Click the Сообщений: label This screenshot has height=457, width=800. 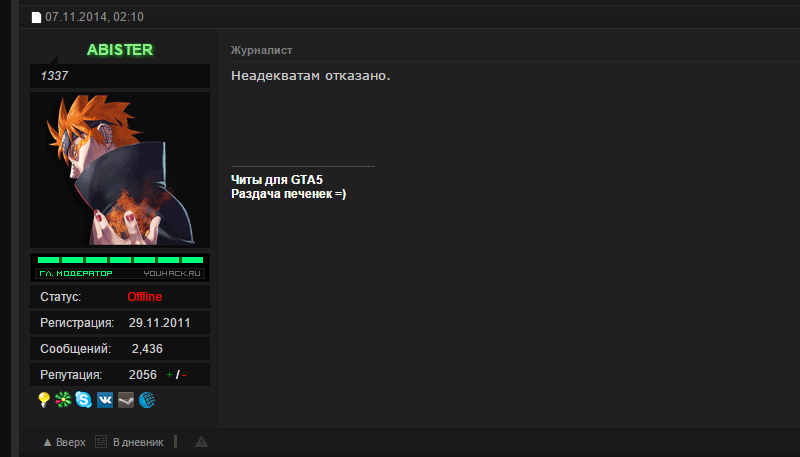(76, 349)
